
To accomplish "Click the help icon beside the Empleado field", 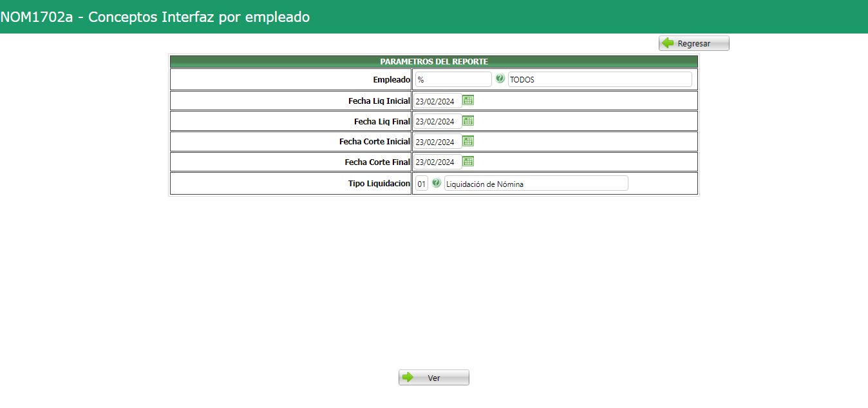I will point(501,79).
